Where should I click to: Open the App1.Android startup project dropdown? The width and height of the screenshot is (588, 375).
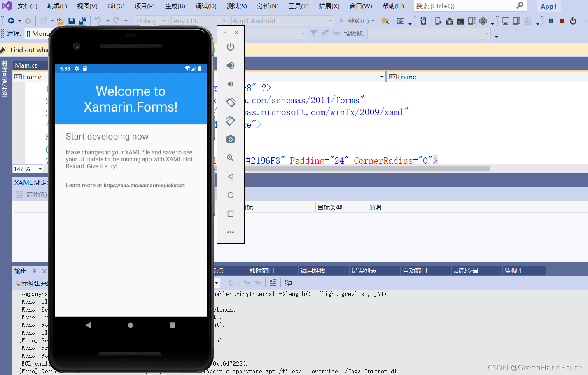click(x=282, y=20)
